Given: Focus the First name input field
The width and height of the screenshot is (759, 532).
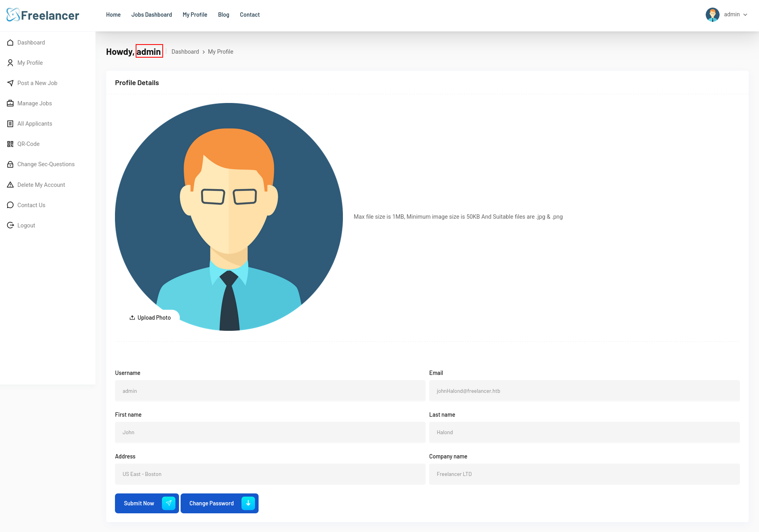Looking at the screenshot, I should 270,432.
